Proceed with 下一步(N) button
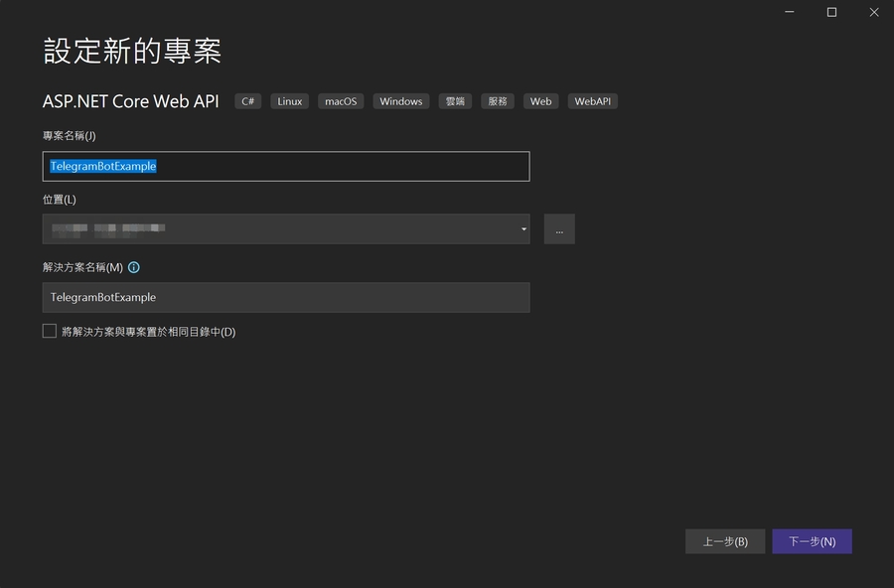The image size is (894, 588). 812,541
